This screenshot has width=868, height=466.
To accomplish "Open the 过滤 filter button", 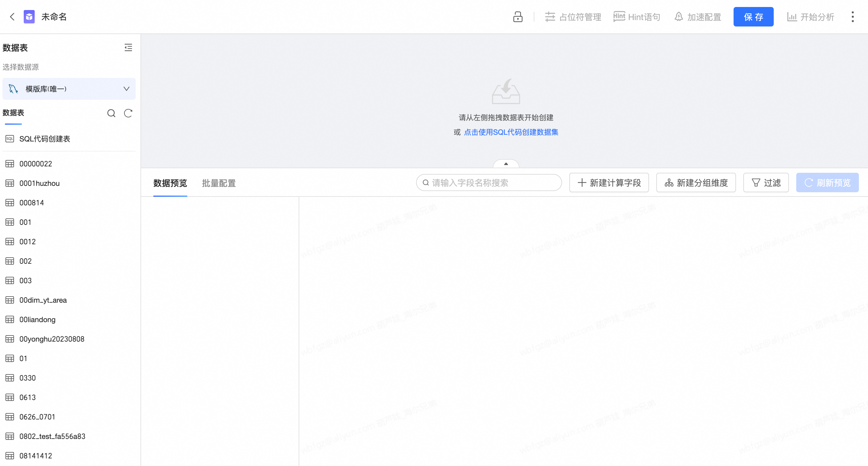I will coord(766,183).
